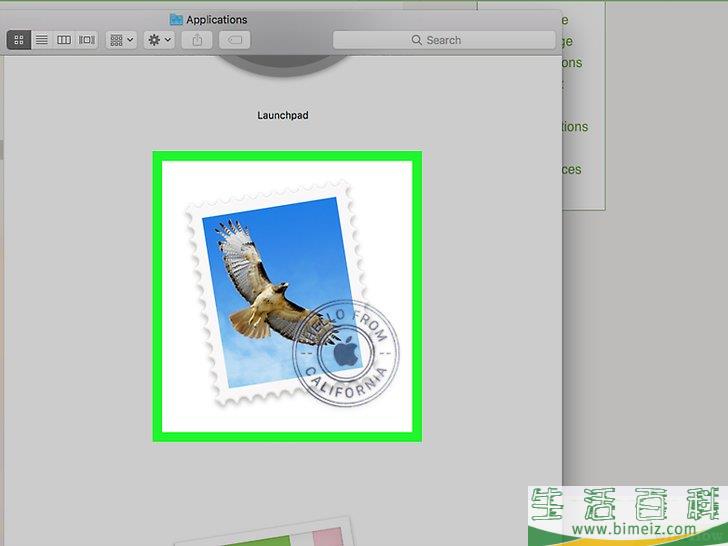Click the Launchpad label
This screenshot has height=546, width=728.
click(283, 115)
